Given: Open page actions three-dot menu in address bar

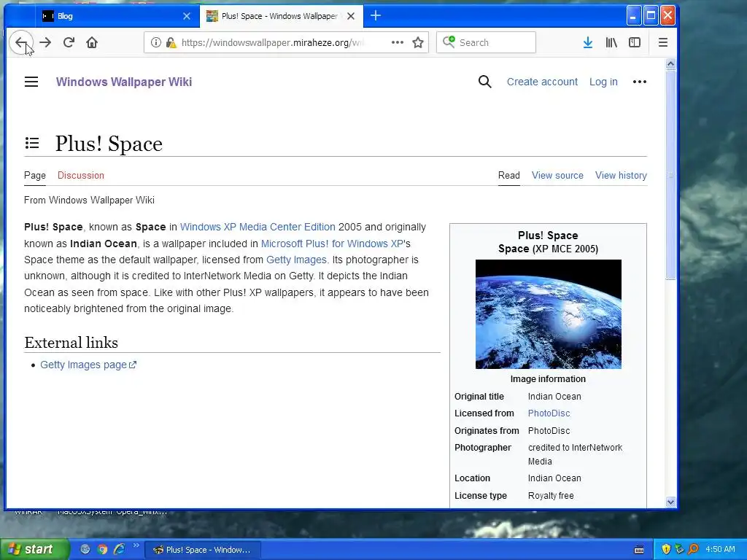Looking at the screenshot, I should [x=398, y=42].
